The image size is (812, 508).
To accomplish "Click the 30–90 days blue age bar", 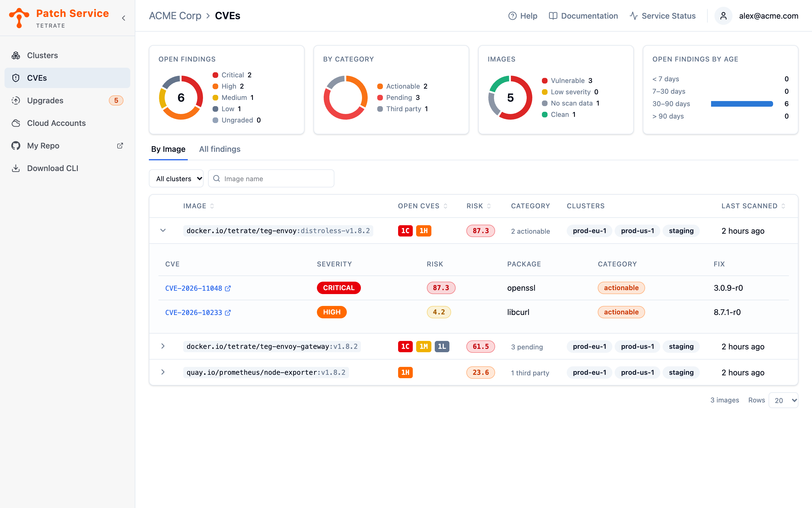I will 742,104.
